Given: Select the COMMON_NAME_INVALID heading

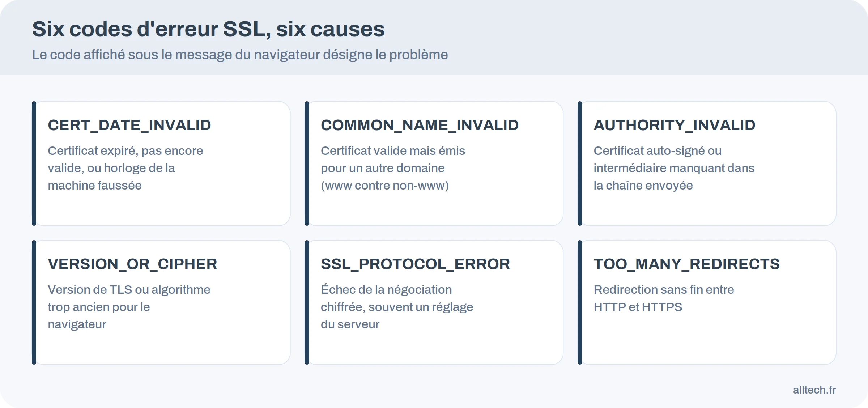Looking at the screenshot, I should pyautogui.click(x=420, y=125).
